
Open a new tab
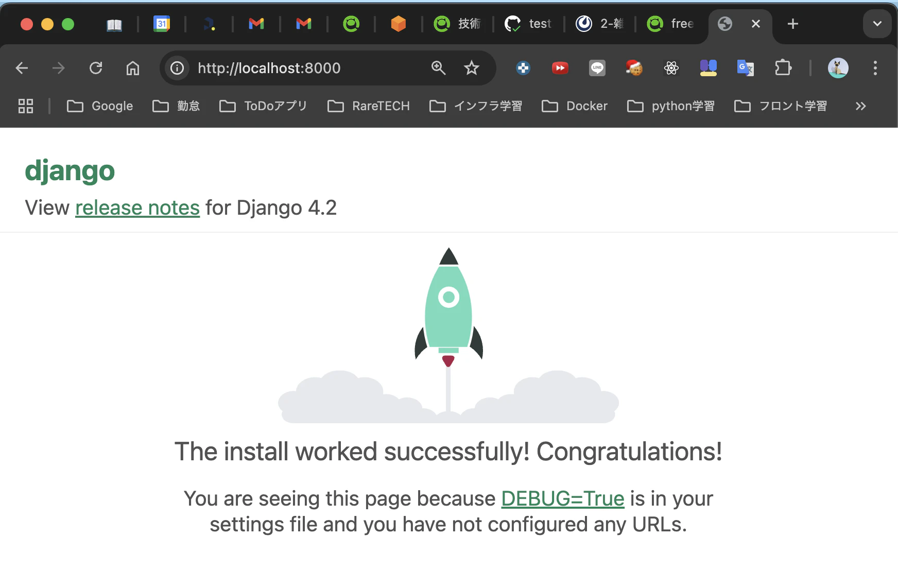(x=793, y=24)
